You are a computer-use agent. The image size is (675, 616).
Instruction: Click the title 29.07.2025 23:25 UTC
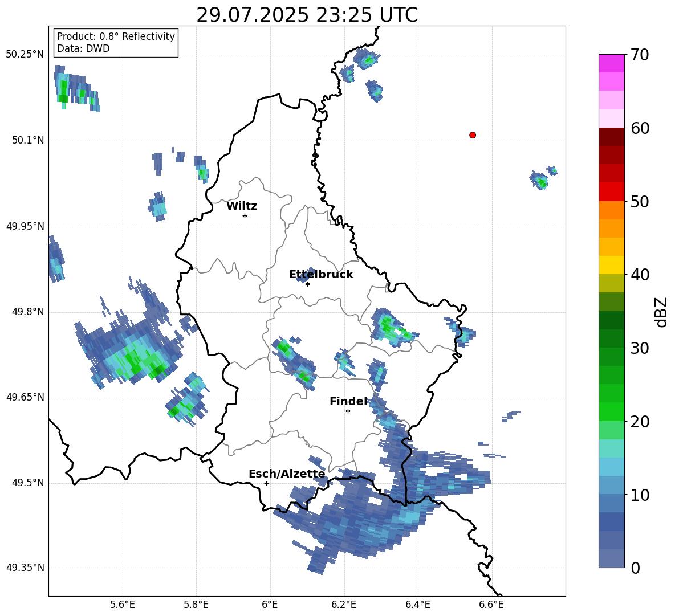[x=307, y=15]
